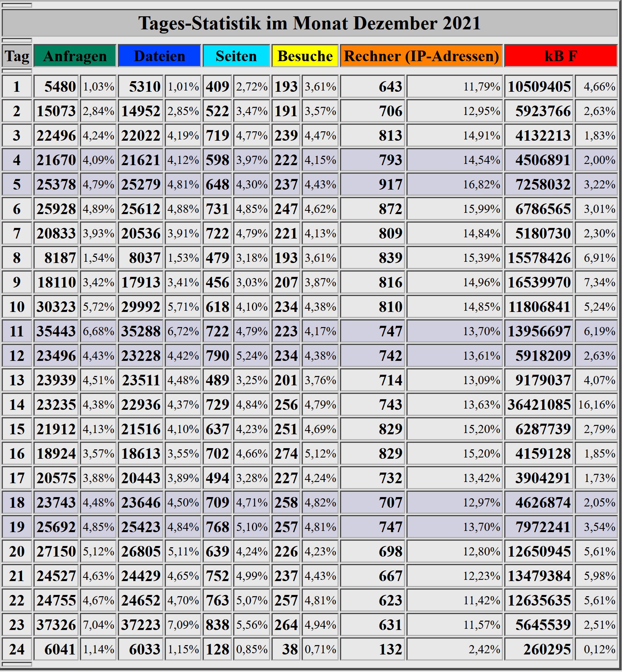Select the kB F value 36421085
This screenshot has height=672, width=622.
tap(539, 405)
